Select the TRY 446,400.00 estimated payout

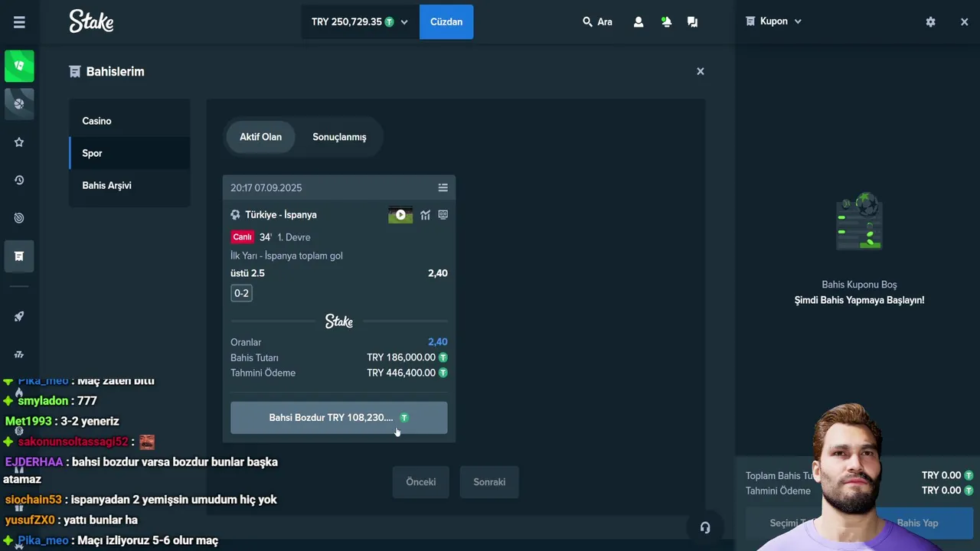[401, 373]
